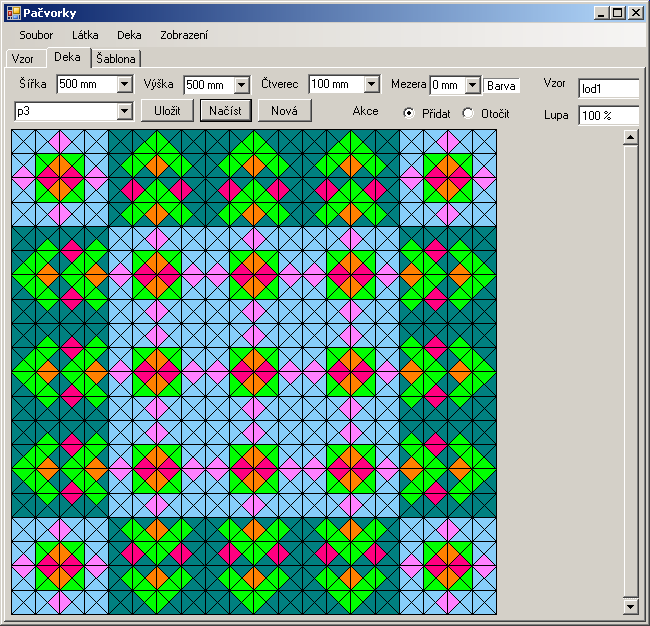Click the Načíst button
The height and width of the screenshot is (626, 650).
[x=225, y=110]
